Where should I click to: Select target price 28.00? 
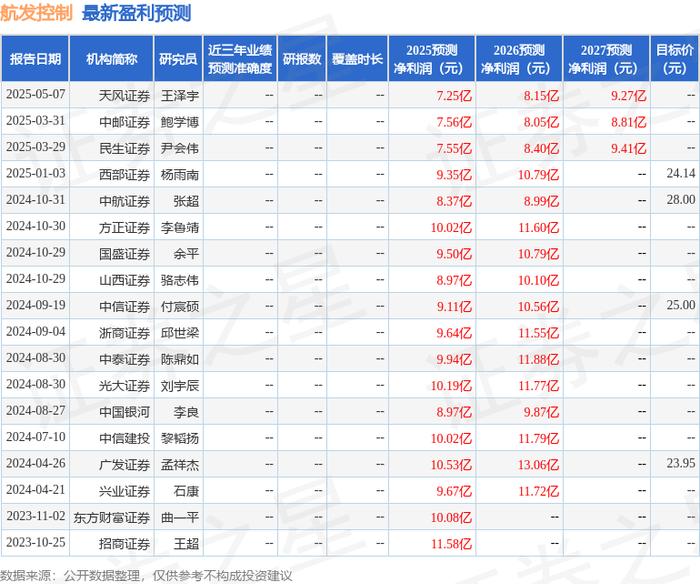click(x=681, y=200)
